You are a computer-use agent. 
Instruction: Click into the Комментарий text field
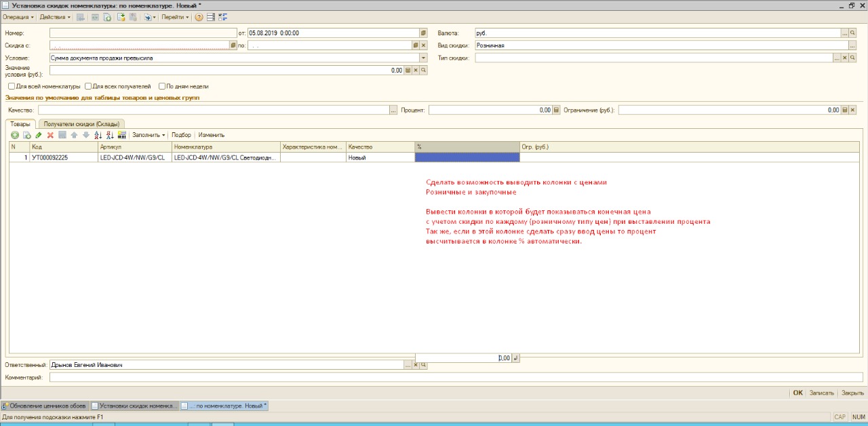(456, 377)
